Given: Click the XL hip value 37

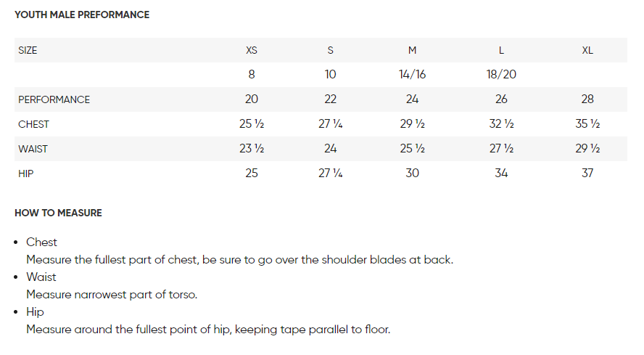Looking at the screenshot, I should [587, 174].
